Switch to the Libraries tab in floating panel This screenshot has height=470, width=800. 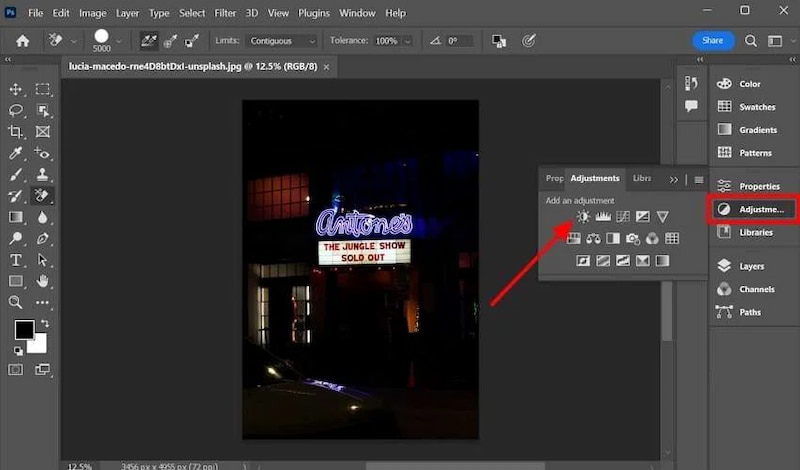tap(641, 178)
